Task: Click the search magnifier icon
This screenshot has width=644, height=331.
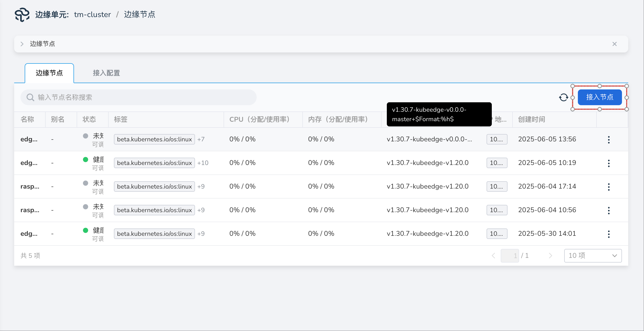Action: tap(30, 98)
